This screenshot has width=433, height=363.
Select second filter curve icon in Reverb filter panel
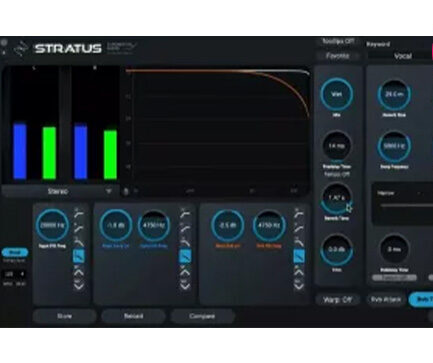coord(299,228)
